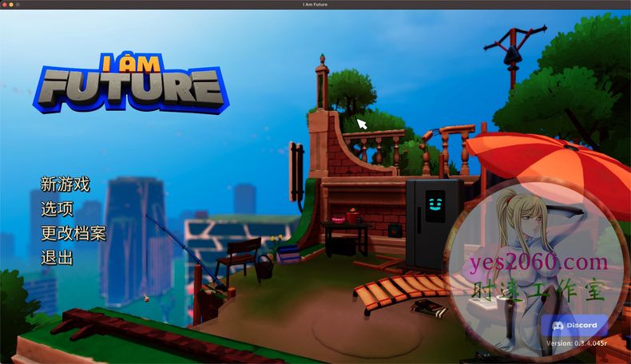Click the red cooking pot on table
The image size is (631, 364).
[351, 216]
